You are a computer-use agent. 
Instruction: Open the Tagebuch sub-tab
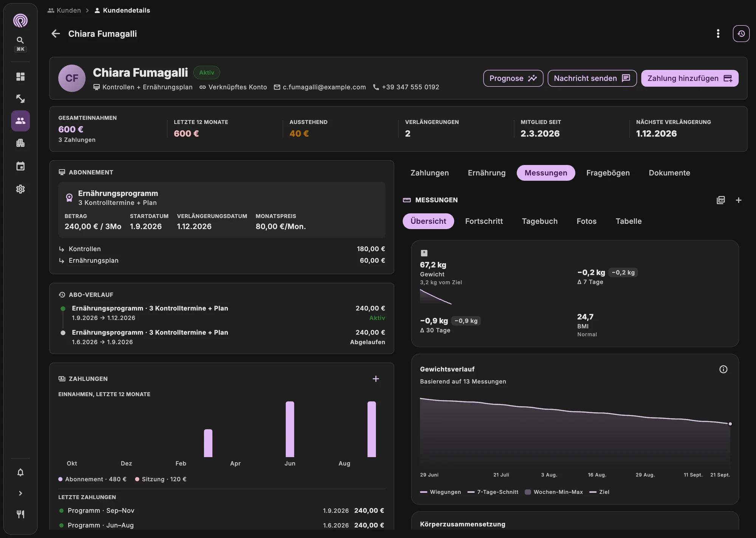[x=540, y=221]
